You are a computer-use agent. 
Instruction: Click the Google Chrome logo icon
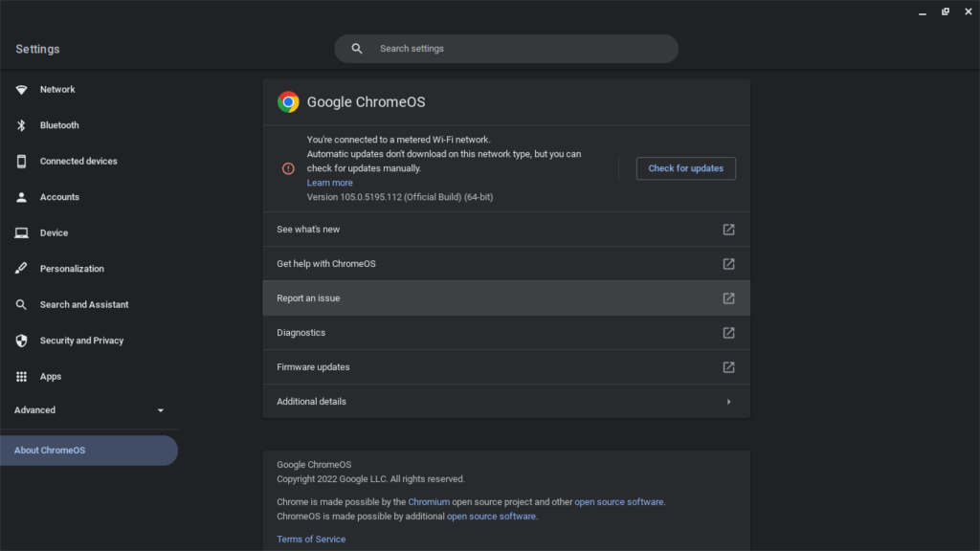pyautogui.click(x=288, y=101)
